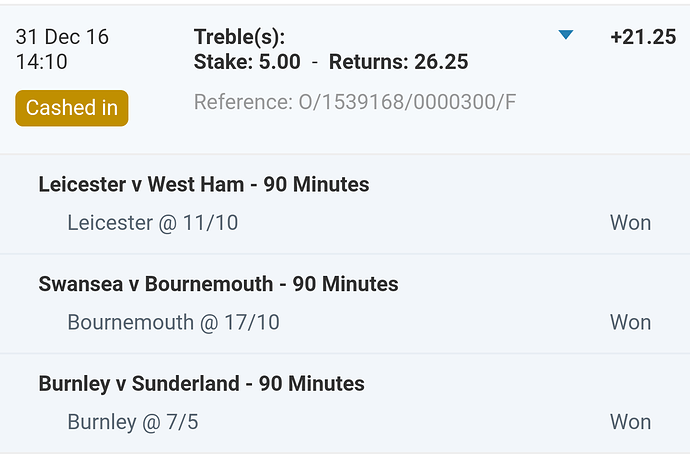Select the Leicester @ 11/10 selection

[153, 223]
